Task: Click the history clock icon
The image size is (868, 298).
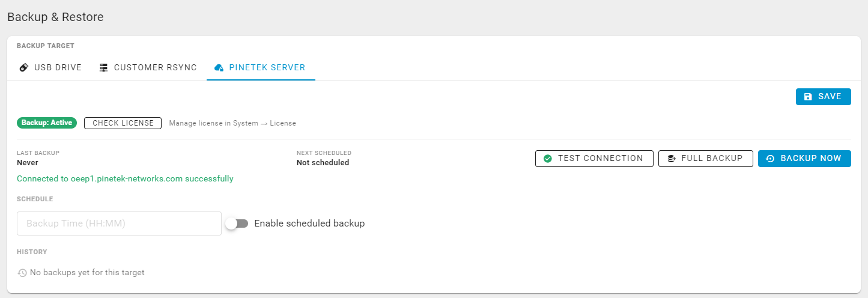Action: tap(22, 273)
